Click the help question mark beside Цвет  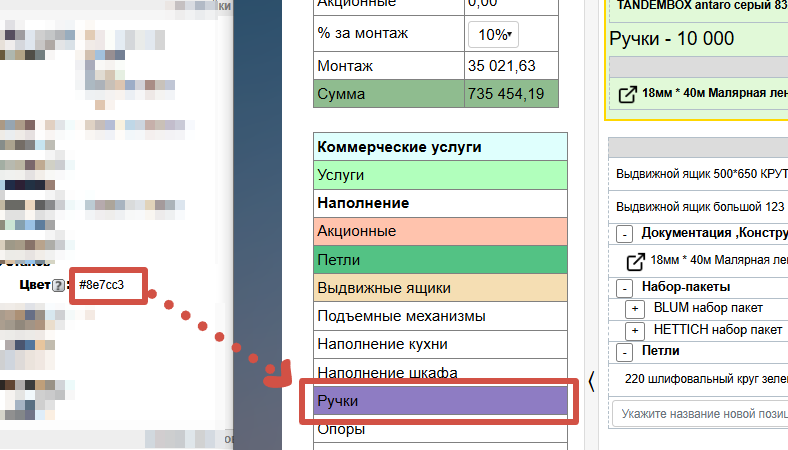click(59, 286)
